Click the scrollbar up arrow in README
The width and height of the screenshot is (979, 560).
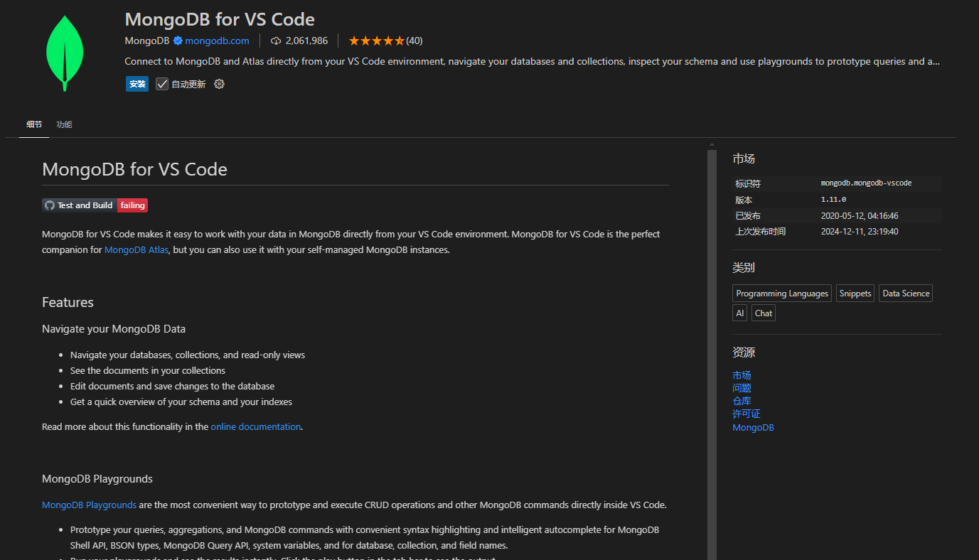712,145
